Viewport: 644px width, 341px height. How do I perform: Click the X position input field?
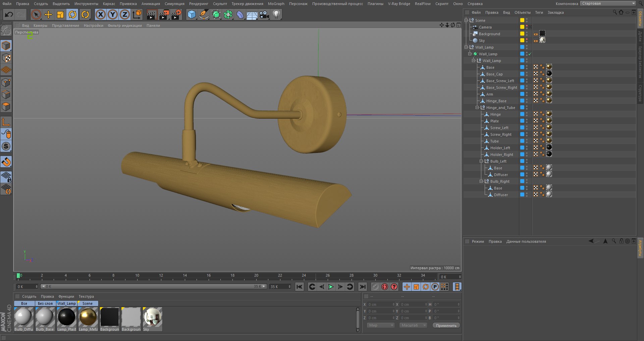pyautogui.click(x=381, y=304)
